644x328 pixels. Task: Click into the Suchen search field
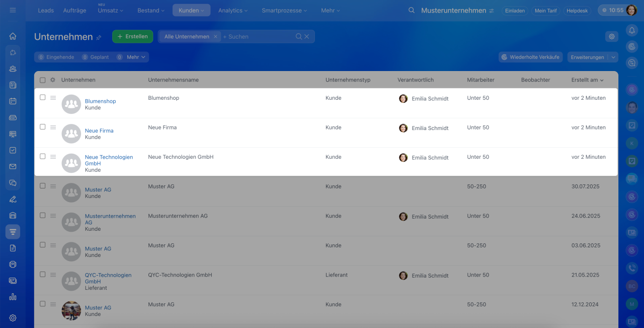coord(257,37)
